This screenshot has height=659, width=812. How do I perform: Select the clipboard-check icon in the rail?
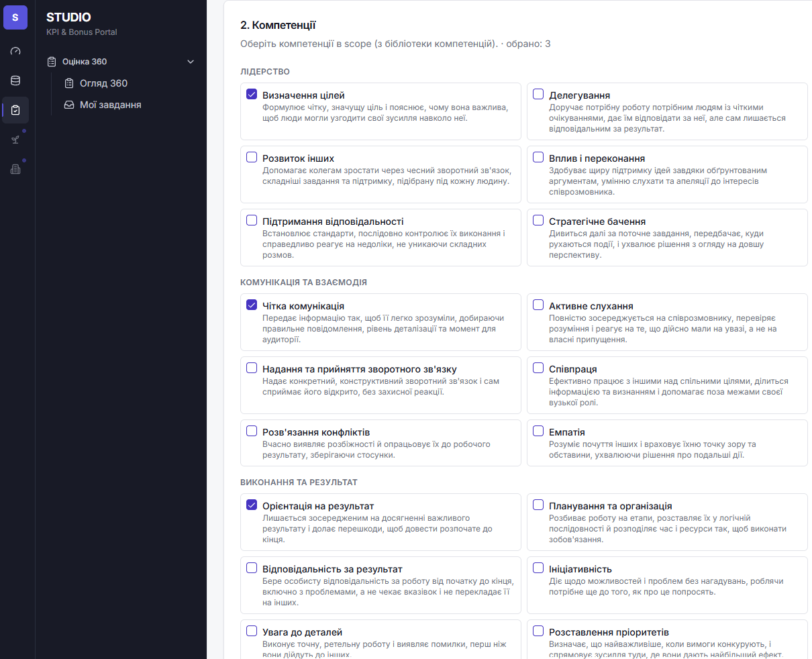15,110
